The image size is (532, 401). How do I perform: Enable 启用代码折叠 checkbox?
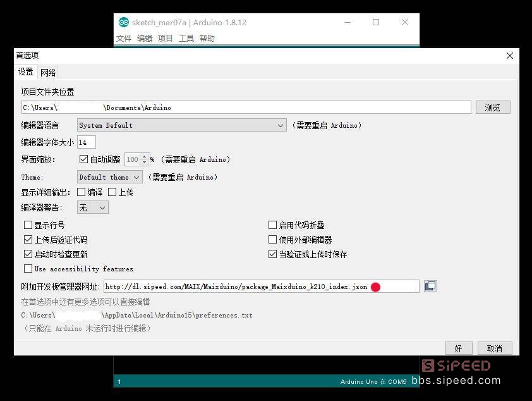[x=272, y=225]
